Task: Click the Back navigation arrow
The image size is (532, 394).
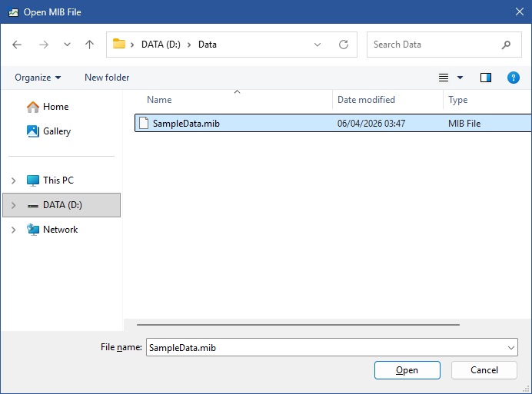Action: pos(18,45)
